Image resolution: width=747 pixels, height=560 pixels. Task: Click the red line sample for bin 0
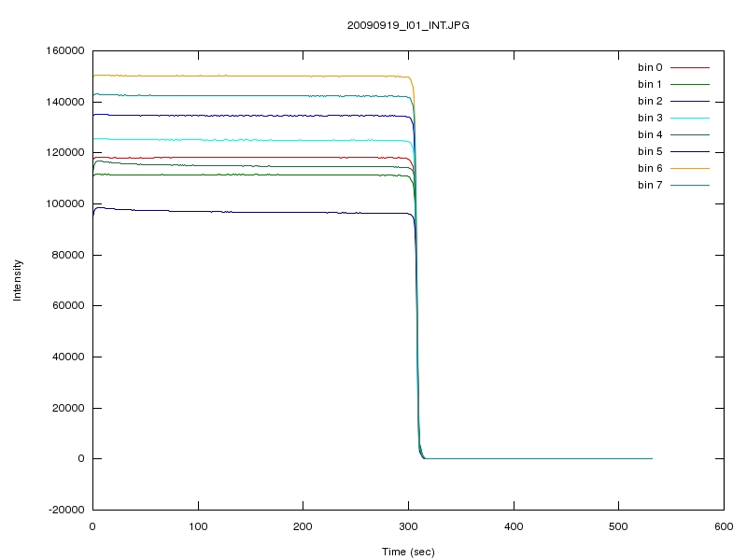[x=690, y=67]
